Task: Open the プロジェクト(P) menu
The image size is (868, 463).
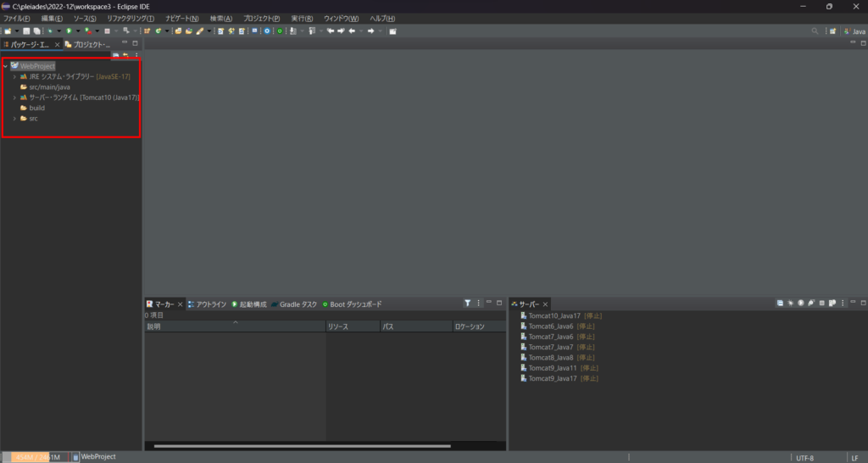Action: pyautogui.click(x=261, y=19)
